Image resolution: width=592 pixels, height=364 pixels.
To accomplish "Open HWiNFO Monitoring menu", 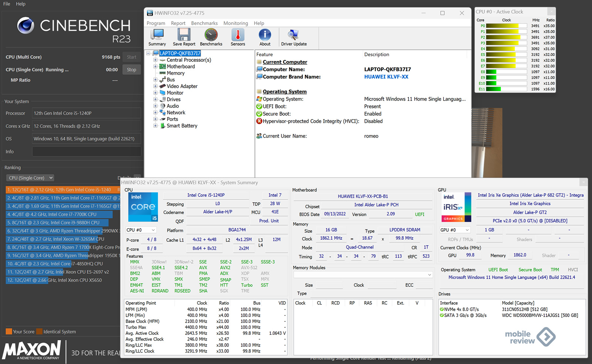I will pos(236,23).
